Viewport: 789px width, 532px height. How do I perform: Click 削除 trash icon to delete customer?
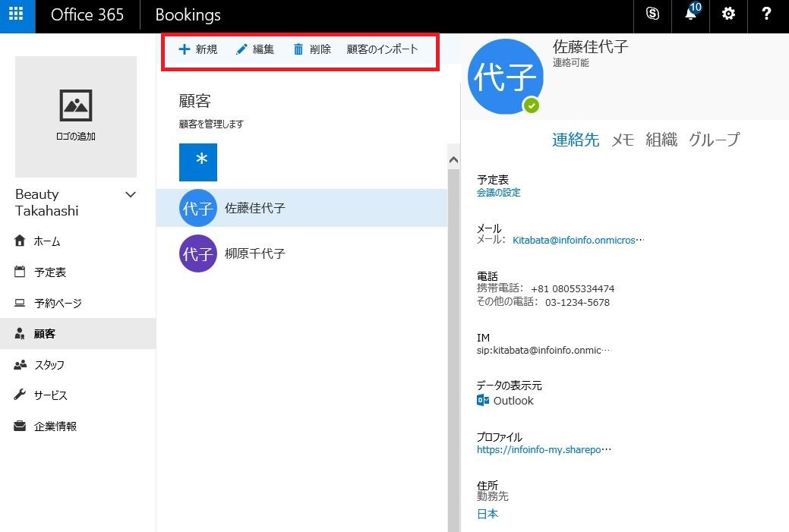(x=312, y=49)
